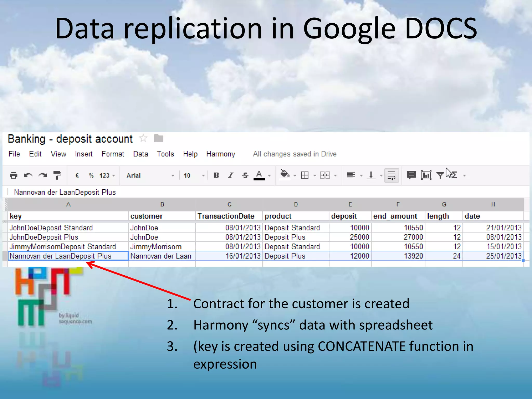532x399 pixels.
Task: Click the text color A icon
Action: 259,175
